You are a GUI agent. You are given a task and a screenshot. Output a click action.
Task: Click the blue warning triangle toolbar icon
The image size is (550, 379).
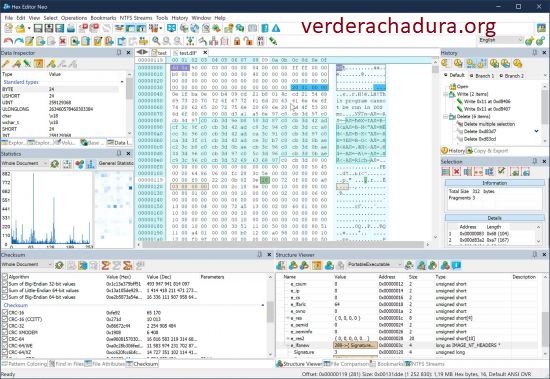tap(276, 28)
